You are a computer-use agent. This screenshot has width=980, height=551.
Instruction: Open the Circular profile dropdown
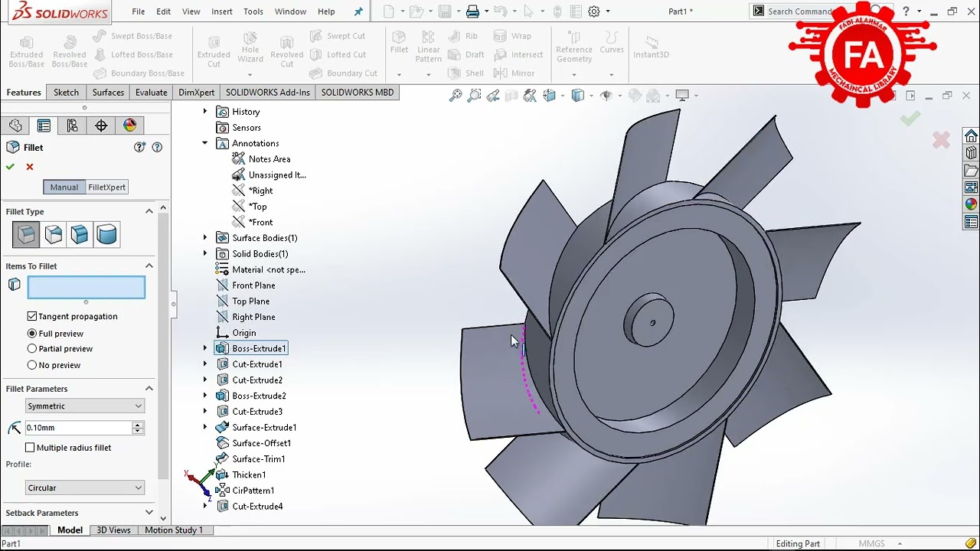[84, 487]
